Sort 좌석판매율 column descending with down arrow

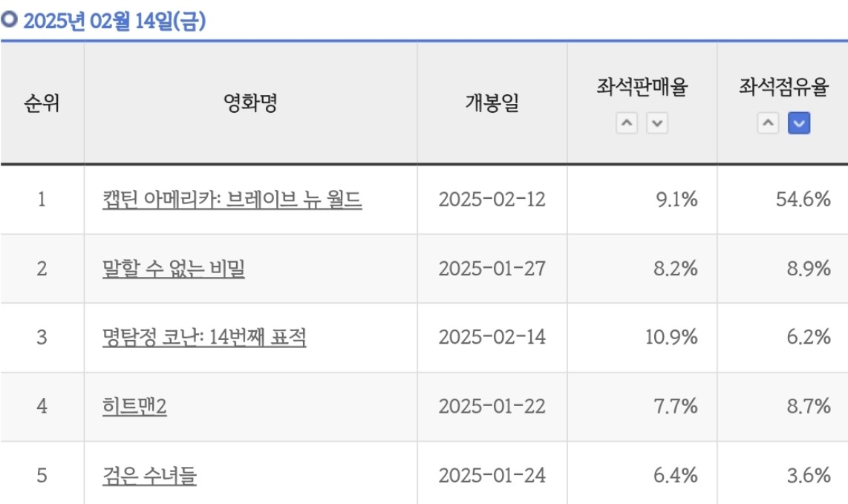point(656,123)
